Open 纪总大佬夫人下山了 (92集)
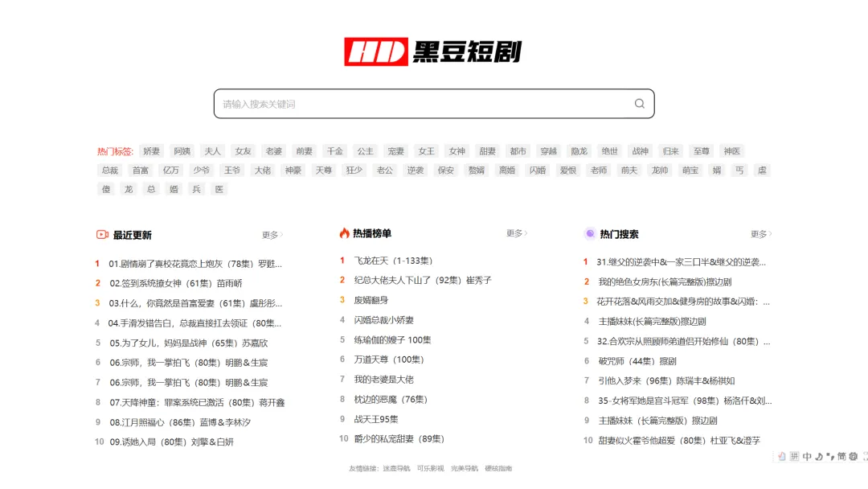 [x=423, y=280]
